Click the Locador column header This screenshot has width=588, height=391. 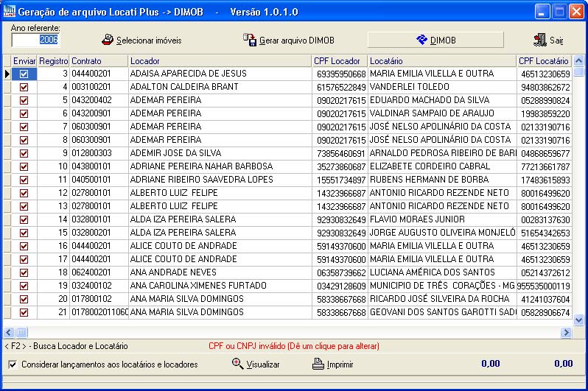[x=219, y=60]
